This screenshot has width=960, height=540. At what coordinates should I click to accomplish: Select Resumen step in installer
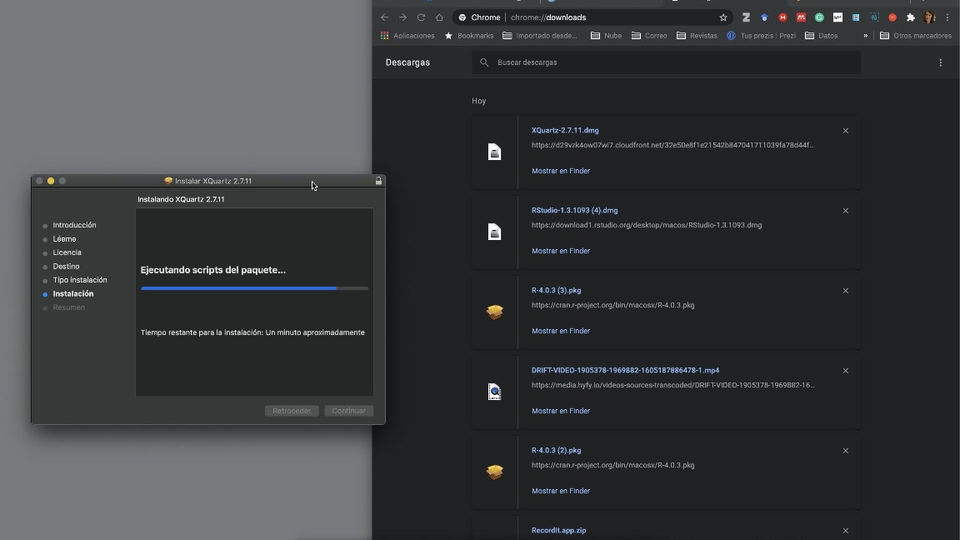coord(69,307)
